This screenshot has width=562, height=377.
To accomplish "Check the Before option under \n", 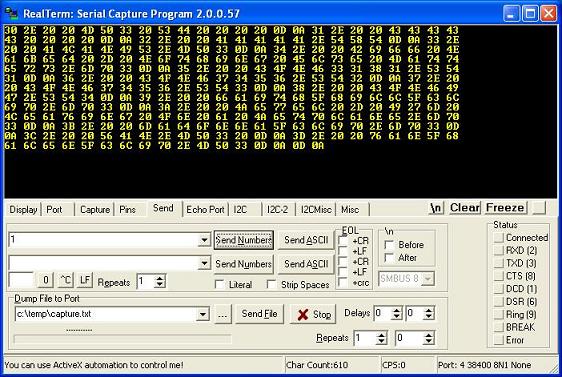I will 389,245.
